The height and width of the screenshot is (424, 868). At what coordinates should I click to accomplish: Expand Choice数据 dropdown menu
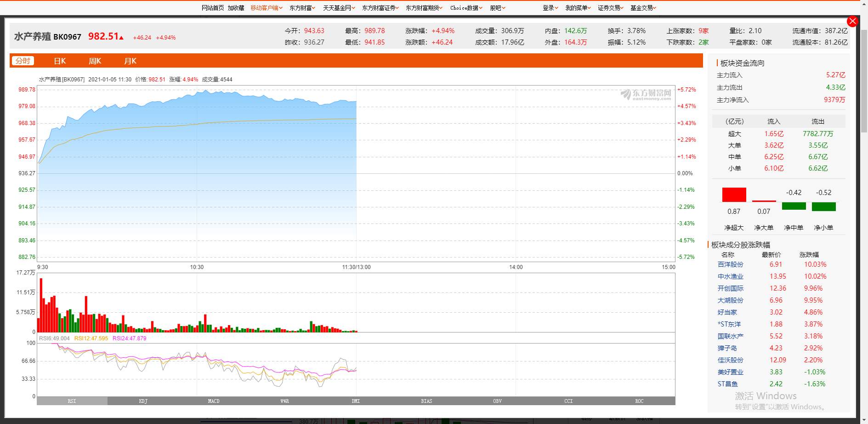466,8
